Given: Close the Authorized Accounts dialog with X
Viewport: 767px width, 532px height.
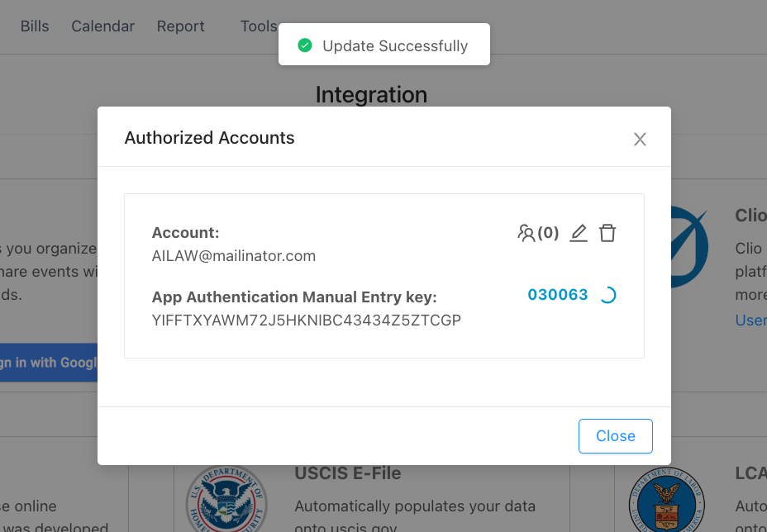Looking at the screenshot, I should (640, 140).
